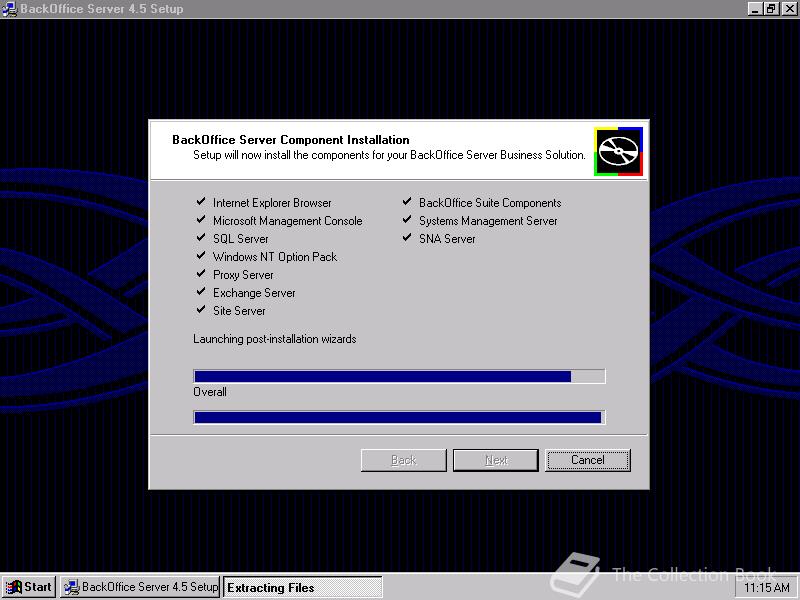Click checkmark beside BackOffice Suite Components
This screenshot has height=600, width=800.
click(407, 202)
